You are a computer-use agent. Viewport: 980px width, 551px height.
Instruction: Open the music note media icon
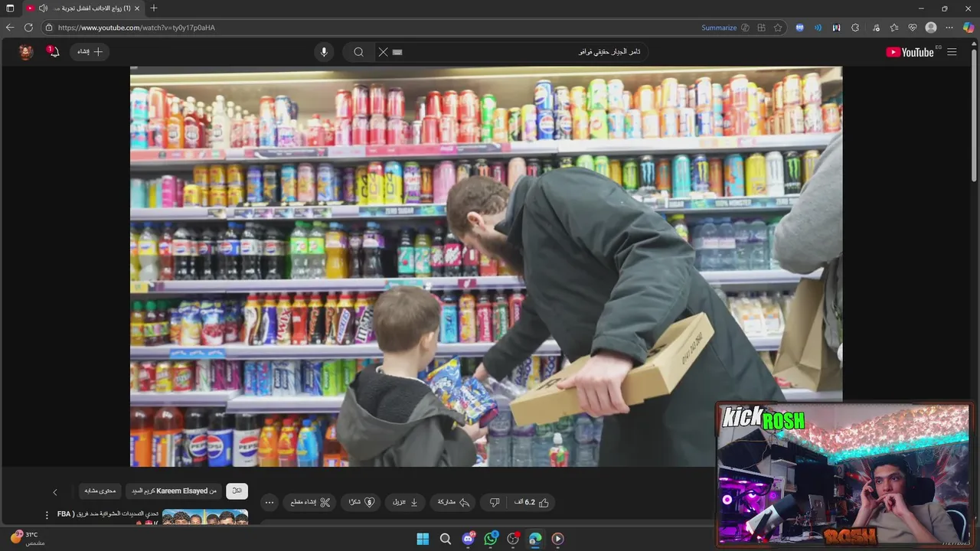tap(875, 28)
